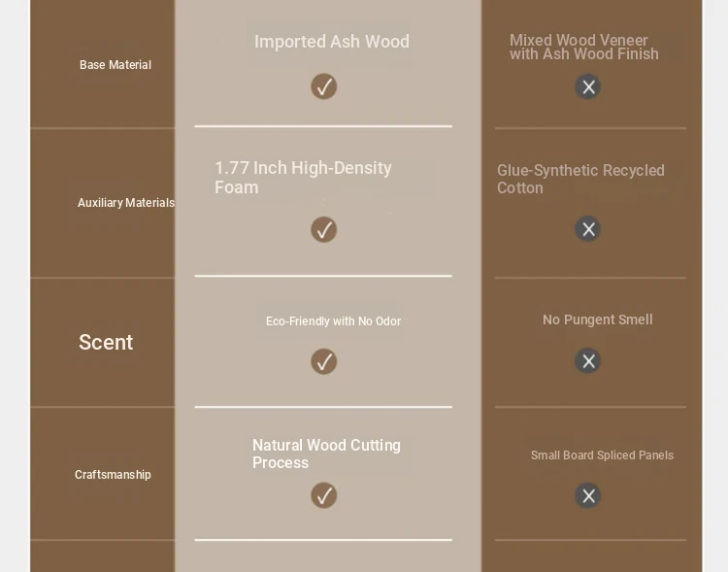This screenshot has height=572, width=728.
Task: Click the Mixed Wood Veneer with Ash text
Action: [583, 48]
